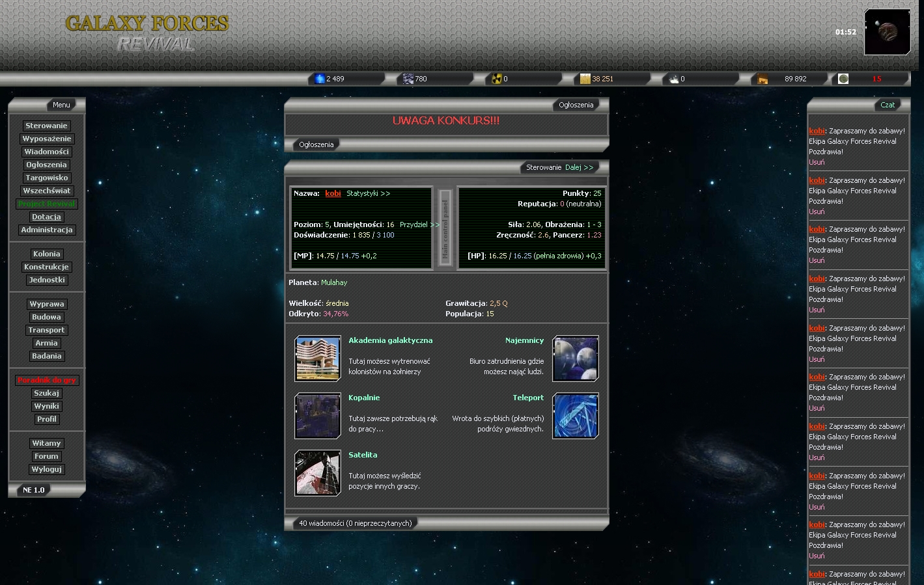Click the planet icon beside 15
This screenshot has height=585, width=924.
843,79
